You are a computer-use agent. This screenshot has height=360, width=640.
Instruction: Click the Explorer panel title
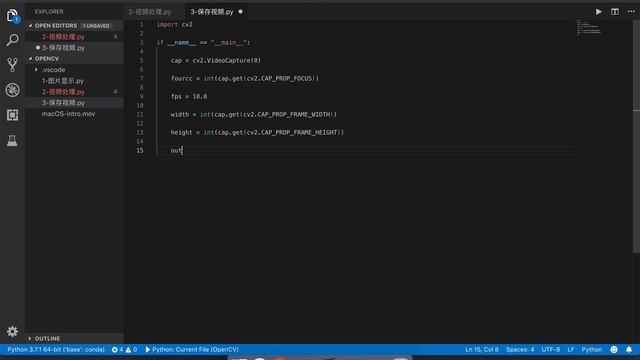(49, 12)
